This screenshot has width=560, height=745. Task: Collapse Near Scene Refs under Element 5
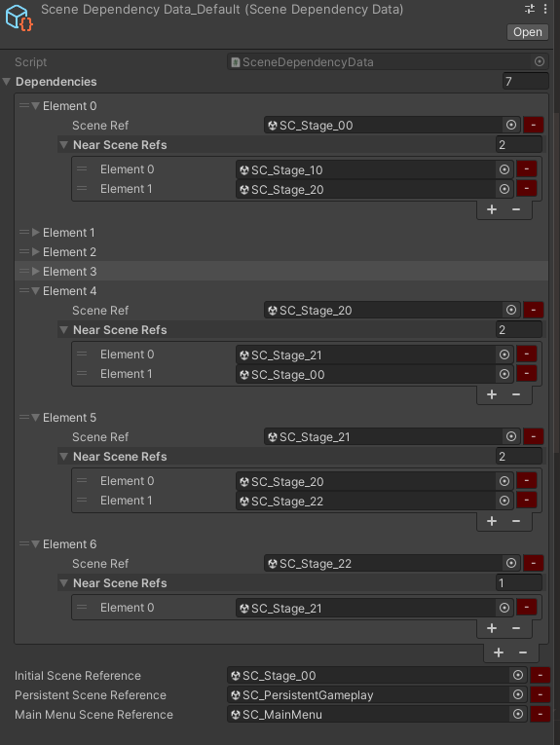tap(63, 457)
